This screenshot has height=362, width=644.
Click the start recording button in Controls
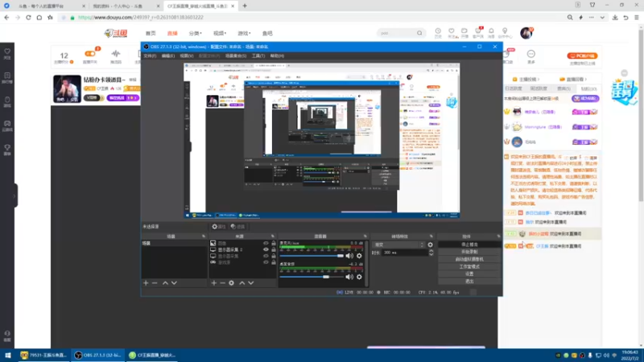(x=469, y=252)
